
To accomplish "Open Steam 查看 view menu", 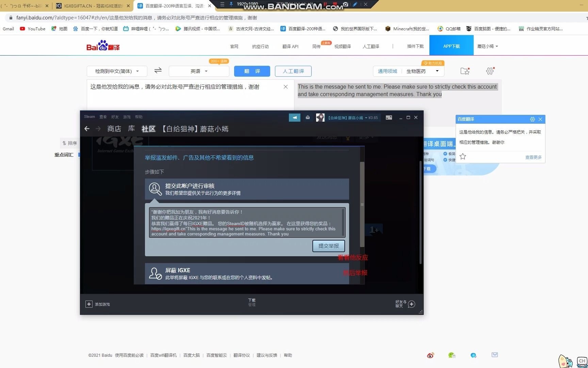I will (103, 117).
